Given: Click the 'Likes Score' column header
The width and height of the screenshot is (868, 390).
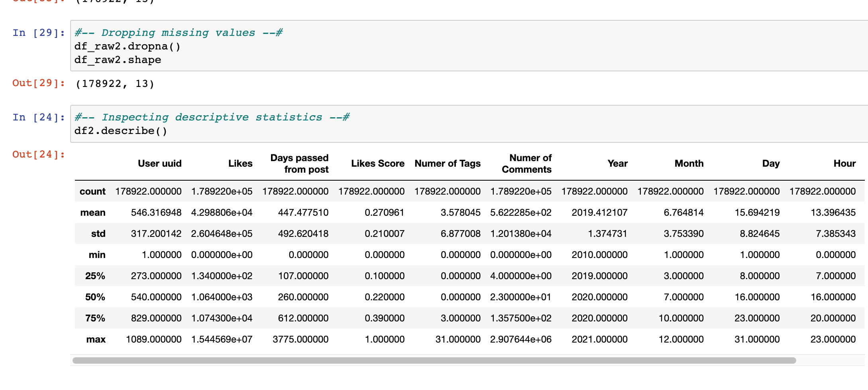Looking at the screenshot, I should pyautogui.click(x=377, y=163).
